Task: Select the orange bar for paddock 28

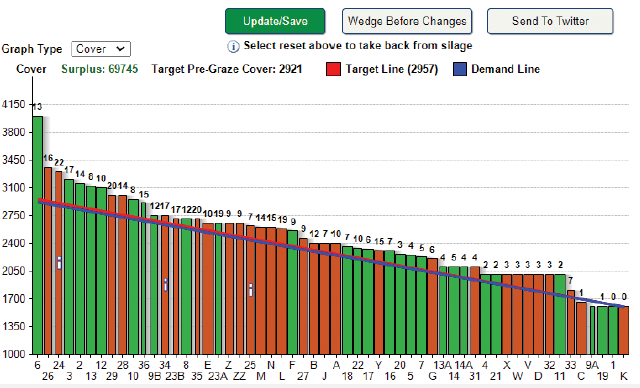Action: click(122, 275)
